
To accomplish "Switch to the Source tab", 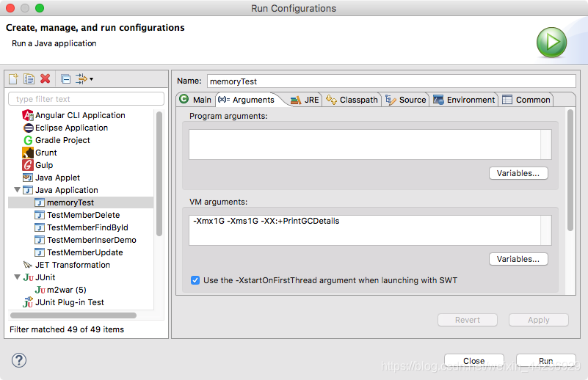I will [406, 100].
